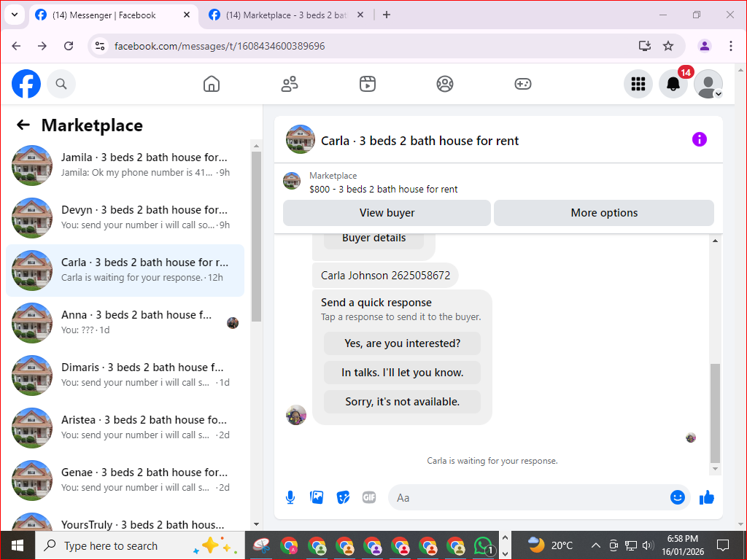Open Jamila's house for rent conversation
The height and width of the screenshot is (560, 747).
[125, 166]
